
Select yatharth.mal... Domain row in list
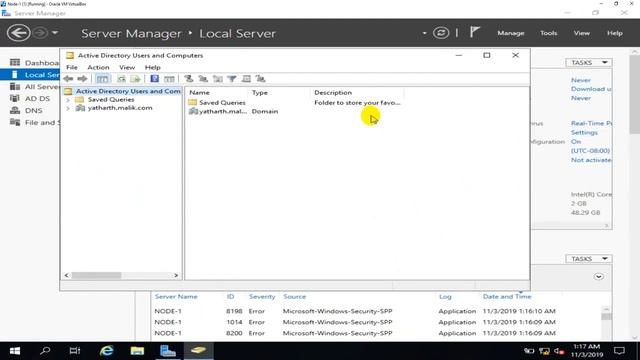click(234, 111)
